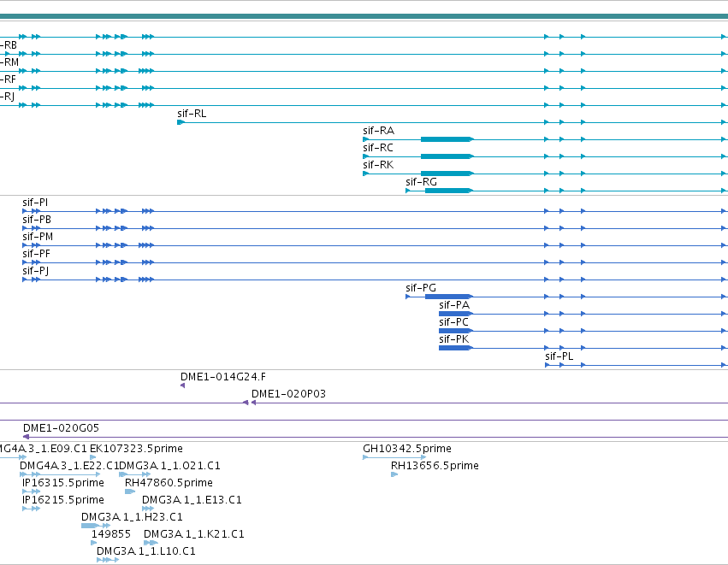
Task: Click the sif-PJ protein label
Action: point(35,271)
